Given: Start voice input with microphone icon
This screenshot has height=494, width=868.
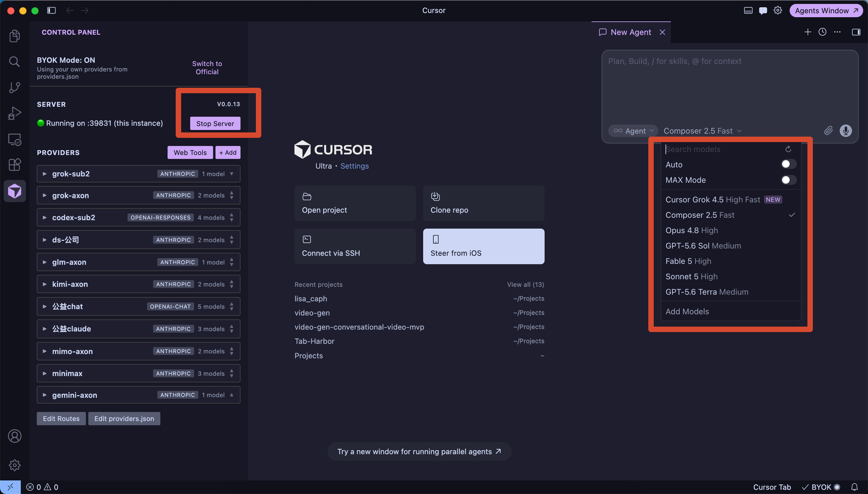Looking at the screenshot, I should 846,131.
